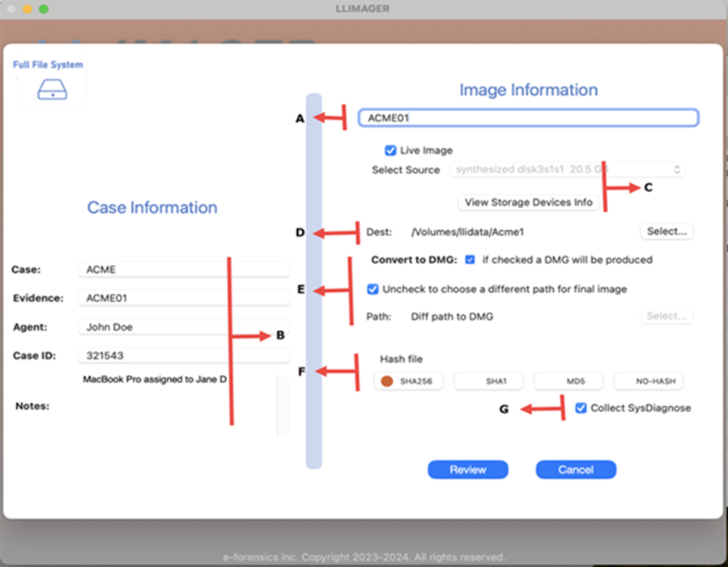Choose the SHA256 hash option
This screenshot has height=567, width=728.
[x=409, y=381]
